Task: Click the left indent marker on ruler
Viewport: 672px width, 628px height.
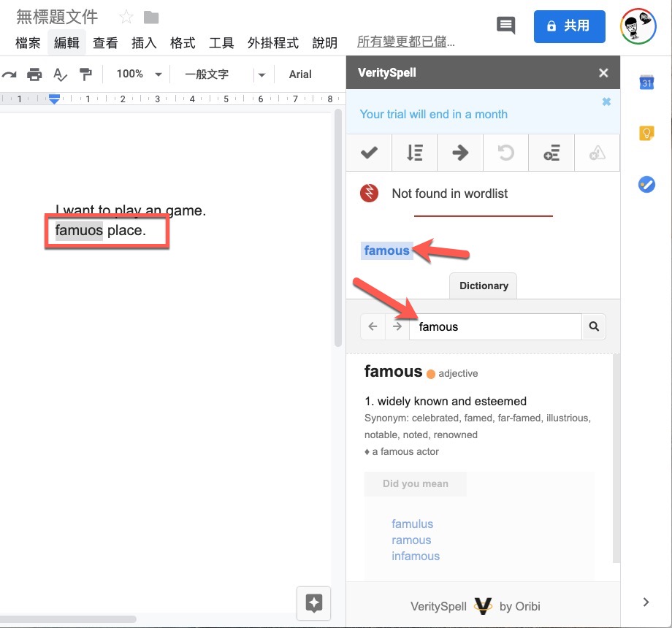Action: 54,99
